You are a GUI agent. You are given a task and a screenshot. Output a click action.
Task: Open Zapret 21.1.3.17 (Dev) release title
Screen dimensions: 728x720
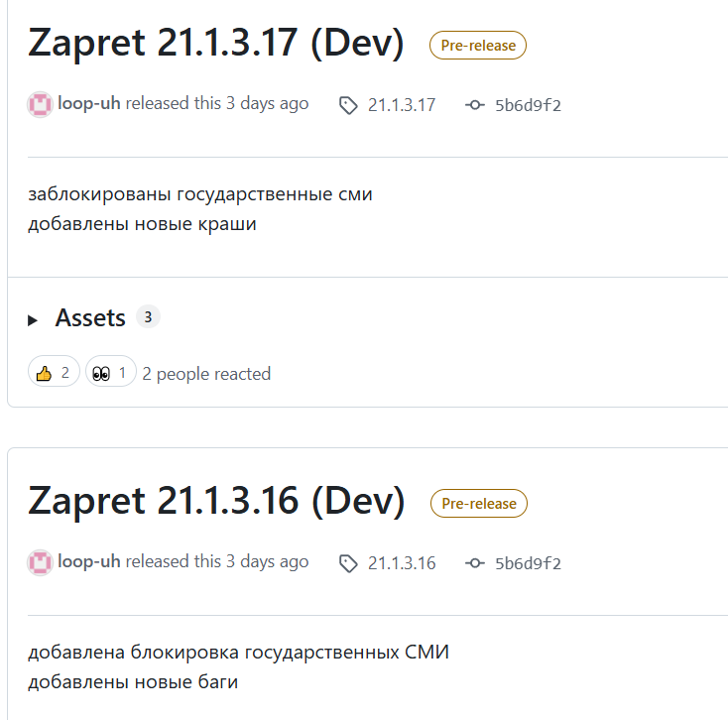(x=216, y=43)
